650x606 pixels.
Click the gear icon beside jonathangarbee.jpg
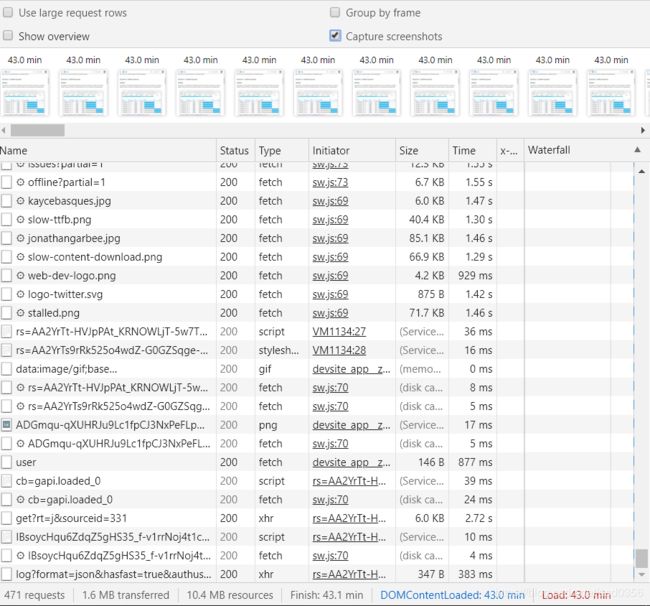point(20,238)
